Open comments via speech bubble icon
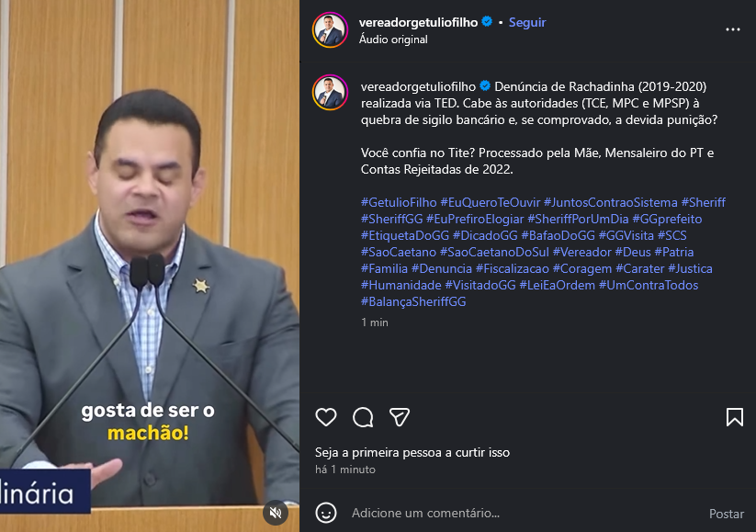Viewport: 756px width, 532px height. pyautogui.click(x=363, y=417)
